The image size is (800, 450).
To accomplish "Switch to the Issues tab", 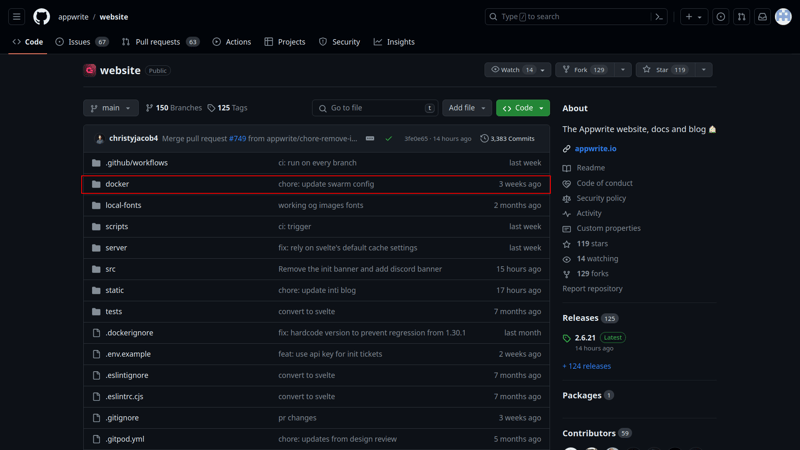I will [x=82, y=42].
